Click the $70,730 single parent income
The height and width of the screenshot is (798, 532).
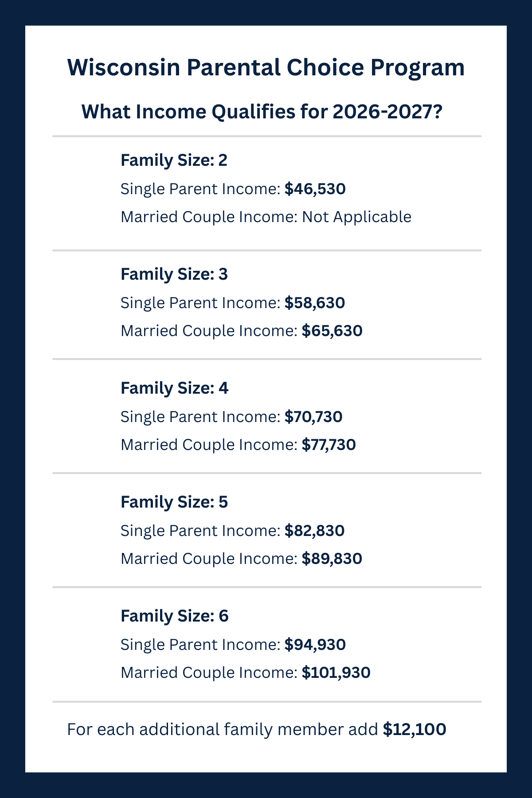click(x=313, y=417)
